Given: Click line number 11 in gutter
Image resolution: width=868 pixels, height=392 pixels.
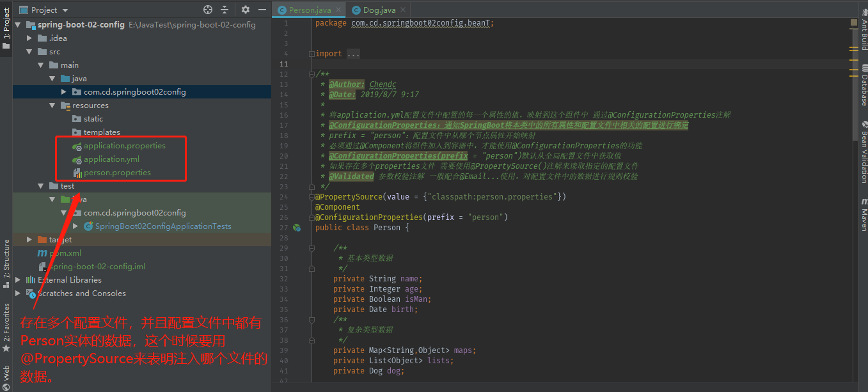Looking at the screenshot, I should pos(284,64).
